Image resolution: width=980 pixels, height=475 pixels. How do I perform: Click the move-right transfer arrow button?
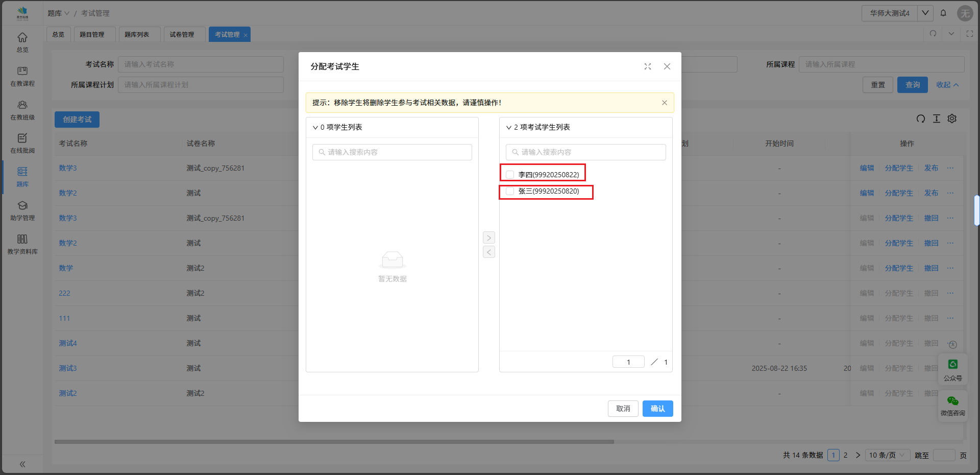coord(488,237)
